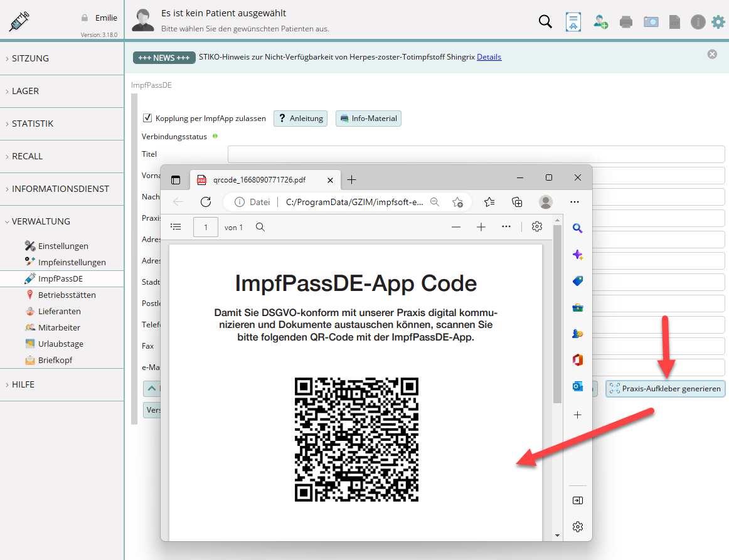Add the PDF to browser favorites
The height and width of the screenshot is (560, 729).
pyautogui.click(x=457, y=202)
